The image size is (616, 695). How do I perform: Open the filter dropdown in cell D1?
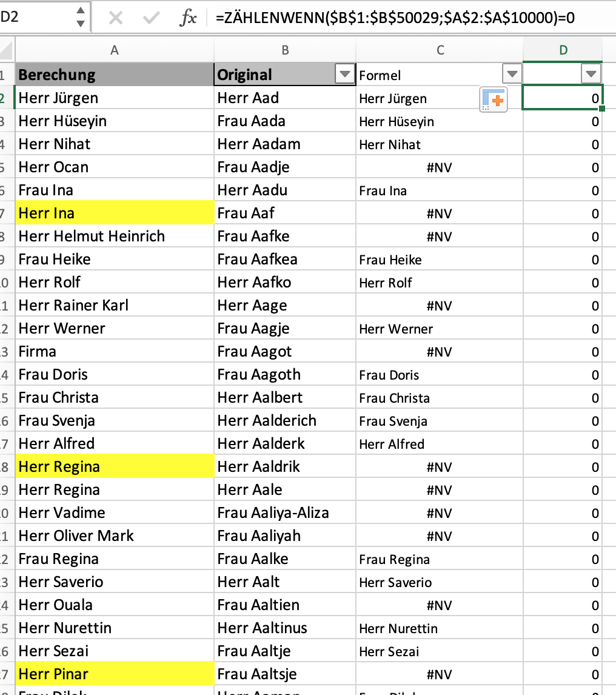click(x=591, y=75)
